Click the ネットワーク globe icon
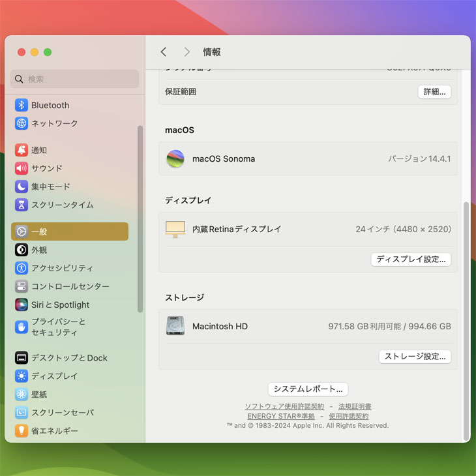The width and height of the screenshot is (476, 476). [x=22, y=123]
